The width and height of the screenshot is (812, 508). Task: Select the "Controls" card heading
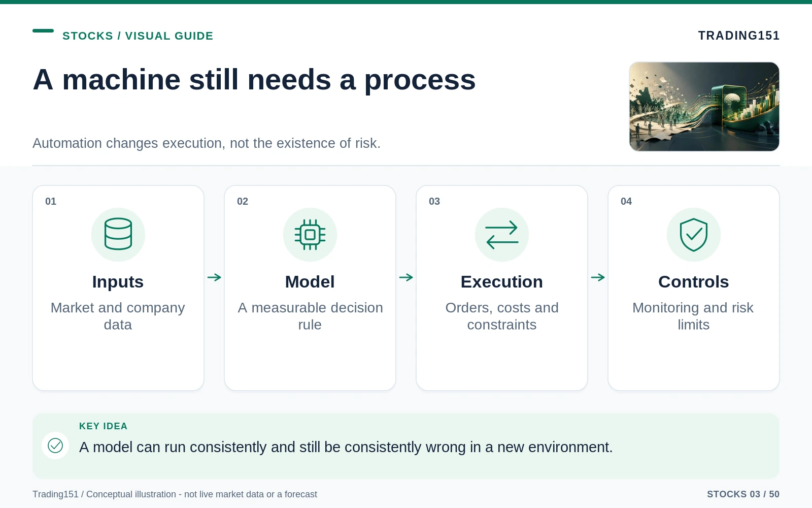click(694, 282)
